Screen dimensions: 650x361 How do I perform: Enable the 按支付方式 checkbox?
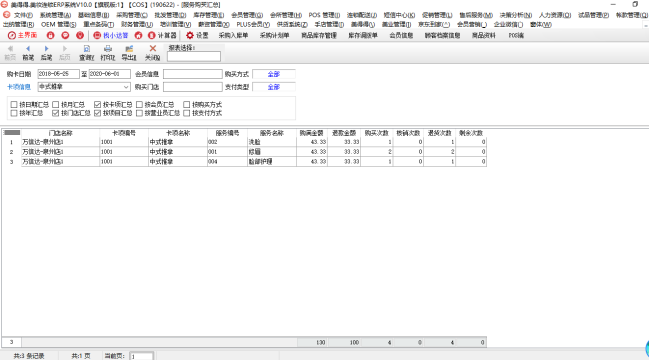click(x=187, y=113)
